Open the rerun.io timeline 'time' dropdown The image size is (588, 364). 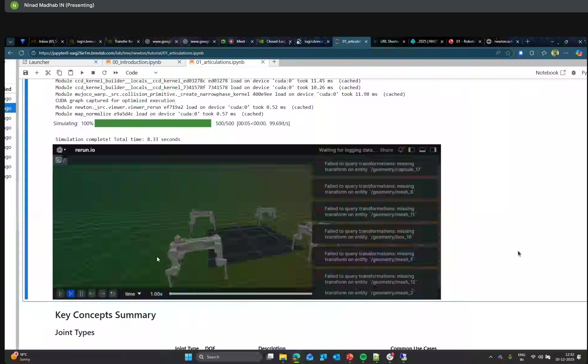click(x=133, y=293)
